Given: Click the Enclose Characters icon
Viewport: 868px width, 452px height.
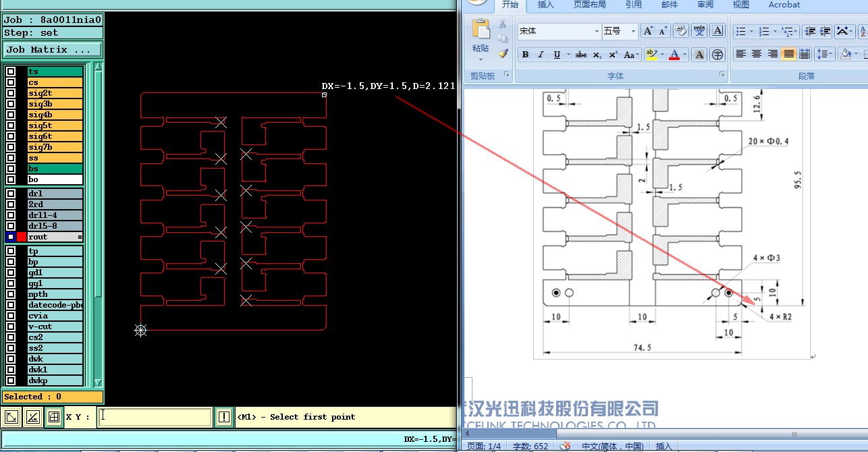Looking at the screenshot, I should 717,55.
